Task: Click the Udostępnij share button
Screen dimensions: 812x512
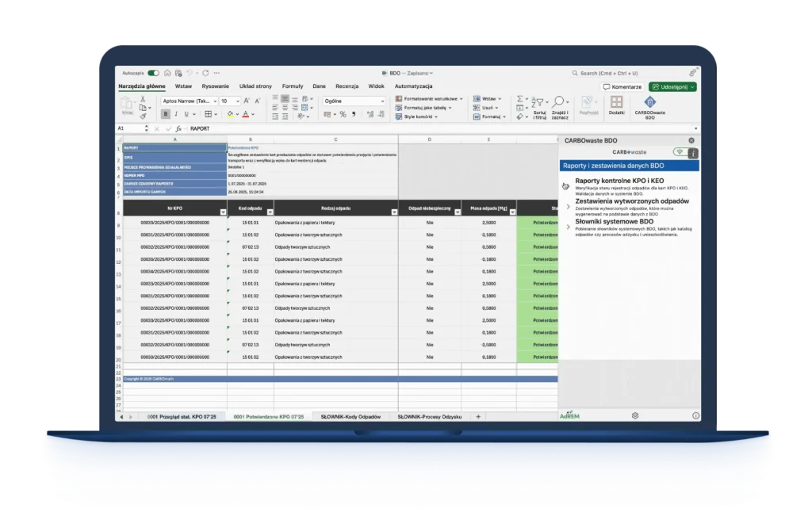Action: pyautogui.click(x=672, y=86)
